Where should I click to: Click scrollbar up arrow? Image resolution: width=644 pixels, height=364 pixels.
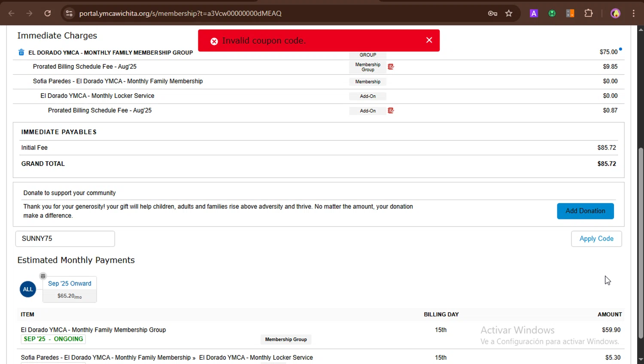click(641, 29)
